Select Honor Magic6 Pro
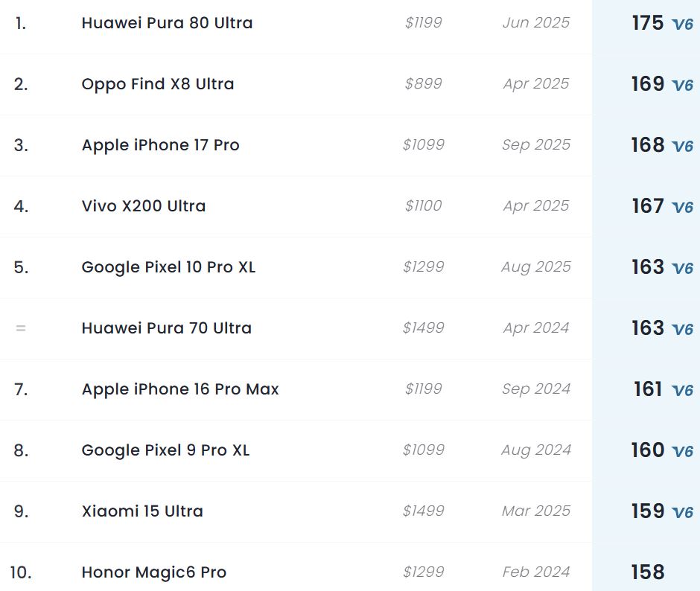 [x=153, y=572]
